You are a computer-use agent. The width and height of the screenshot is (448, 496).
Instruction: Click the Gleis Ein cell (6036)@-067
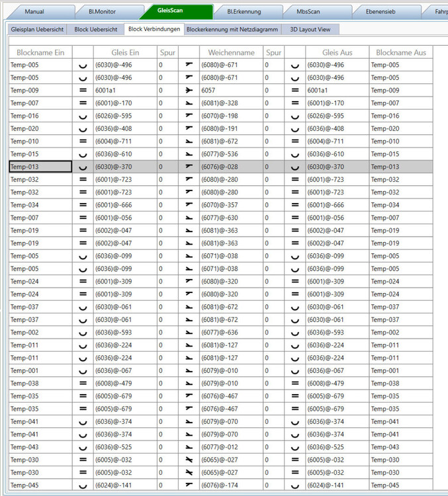coord(125,370)
